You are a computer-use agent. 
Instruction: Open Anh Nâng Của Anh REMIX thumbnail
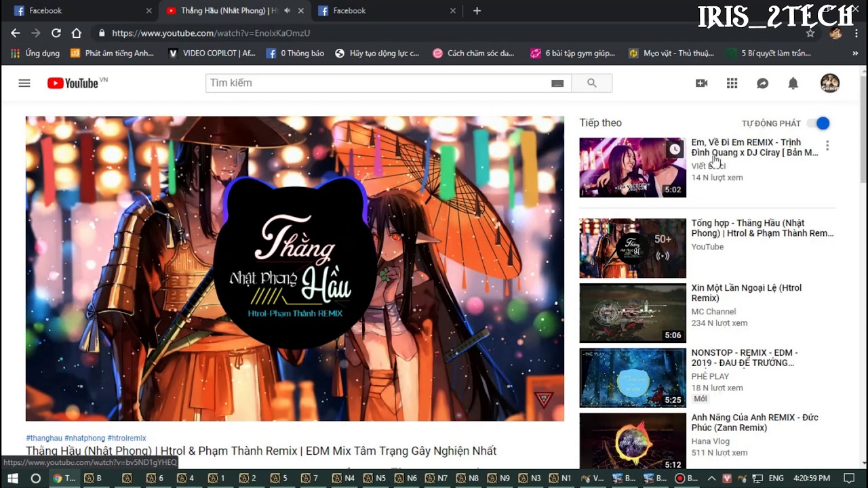point(633,441)
